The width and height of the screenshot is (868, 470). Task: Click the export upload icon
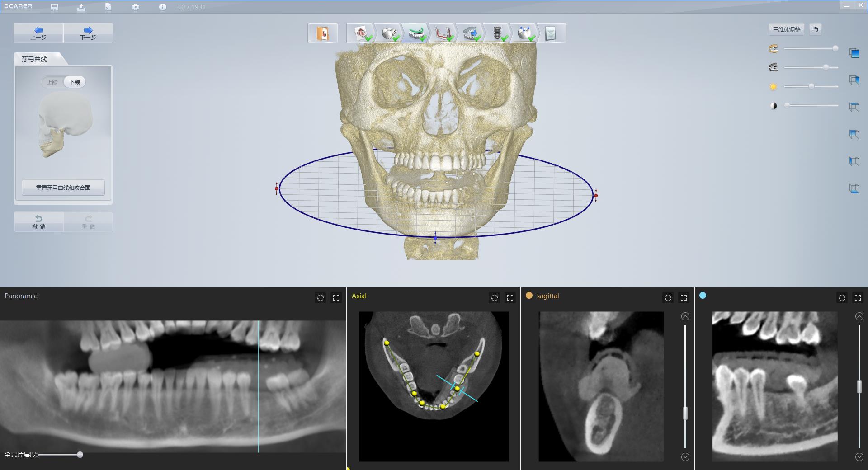click(81, 7)
